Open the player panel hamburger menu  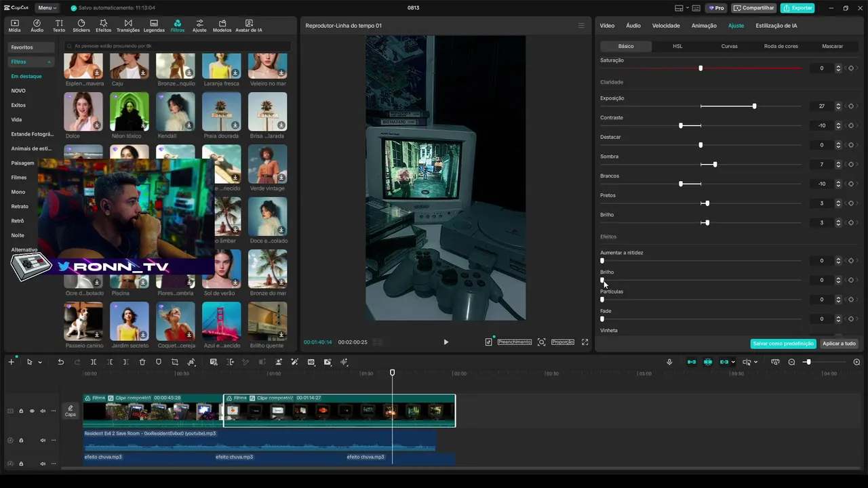[581, 26]
